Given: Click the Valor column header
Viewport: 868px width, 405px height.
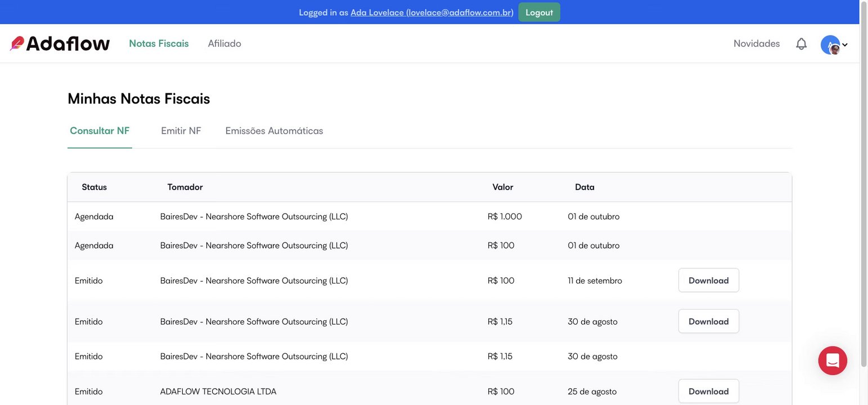Looking at the screenshot, I should (502, 187).
